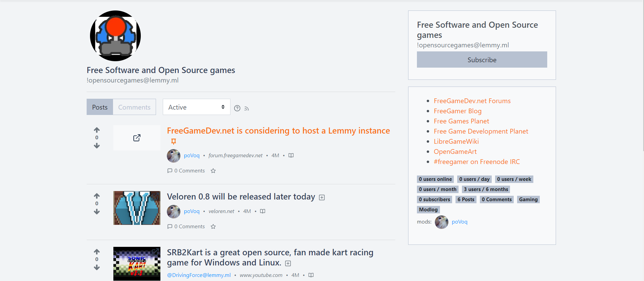
Task: Open sorting help question mark icon
Action: (x=237, y=108)
